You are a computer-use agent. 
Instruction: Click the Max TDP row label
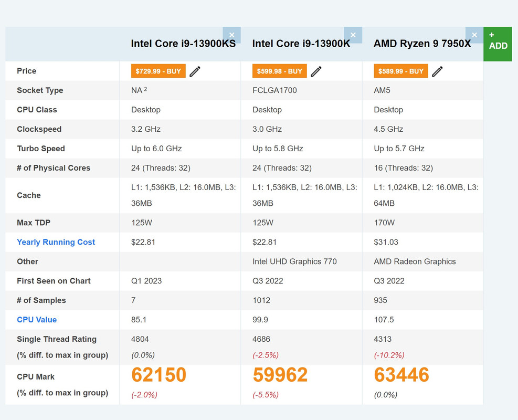pos(34,223)
